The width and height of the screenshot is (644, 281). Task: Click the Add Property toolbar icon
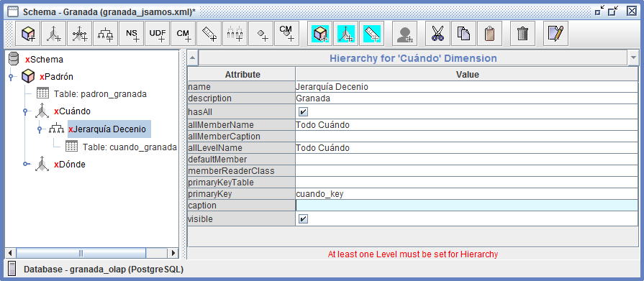coord(260,34)
